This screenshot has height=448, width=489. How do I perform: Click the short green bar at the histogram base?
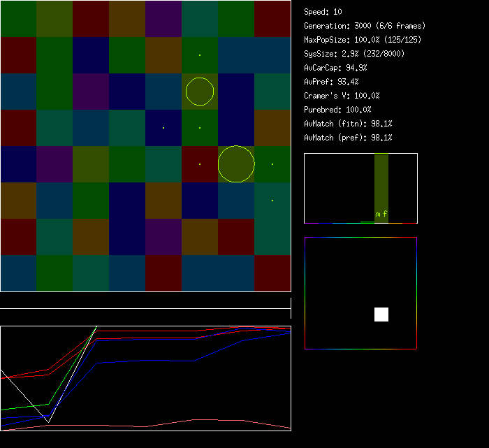(x=367, y=222)
